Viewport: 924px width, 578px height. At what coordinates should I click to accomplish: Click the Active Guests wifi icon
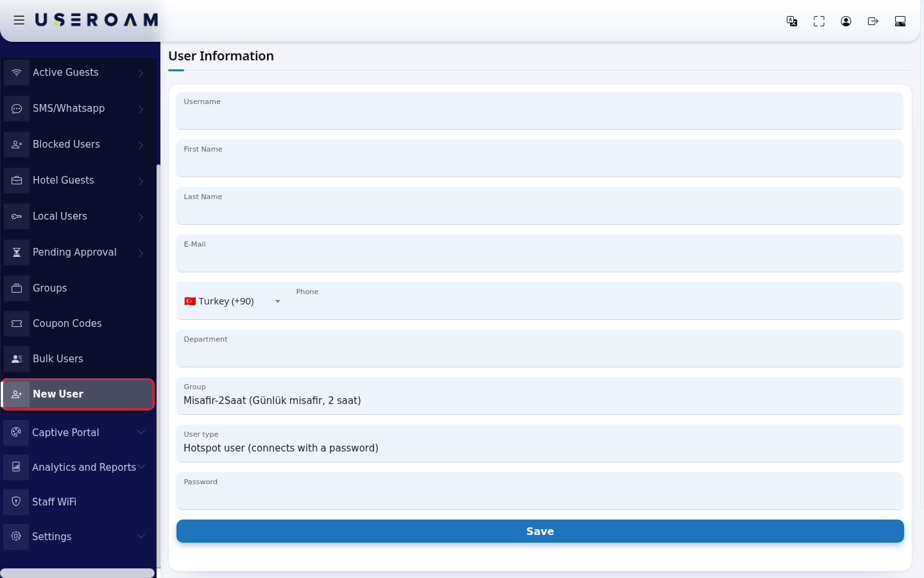pos(17,73)
